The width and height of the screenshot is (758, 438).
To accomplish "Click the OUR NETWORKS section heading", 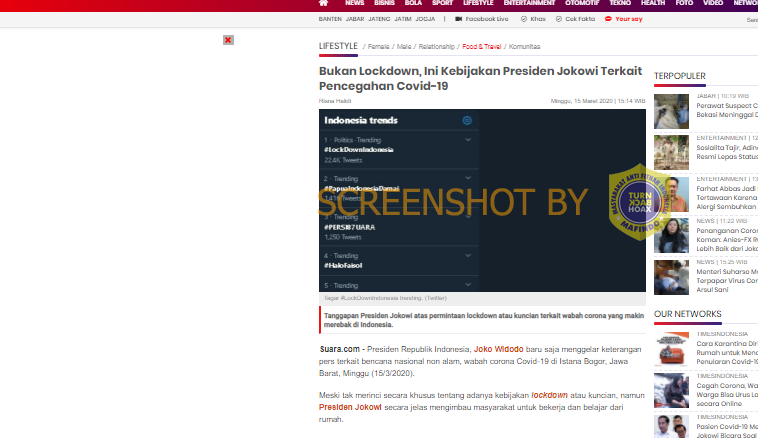I will pyautogui.click(x=687, y=314).
